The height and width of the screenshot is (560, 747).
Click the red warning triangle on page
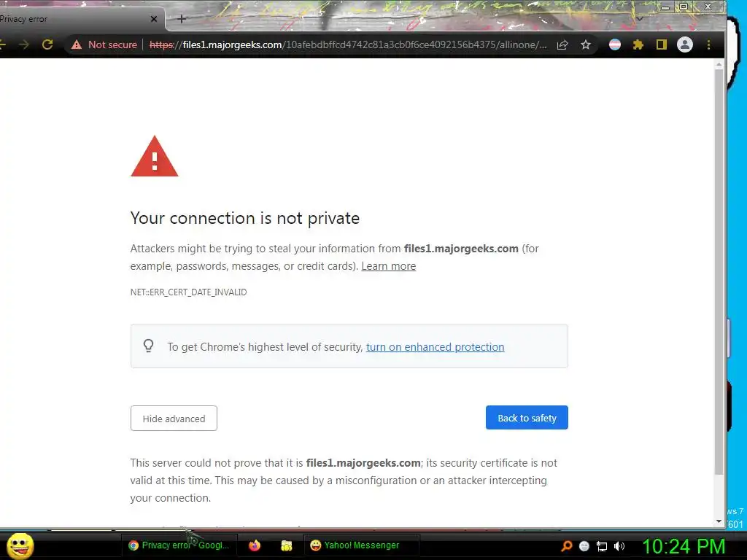click(x=155, y=157)
